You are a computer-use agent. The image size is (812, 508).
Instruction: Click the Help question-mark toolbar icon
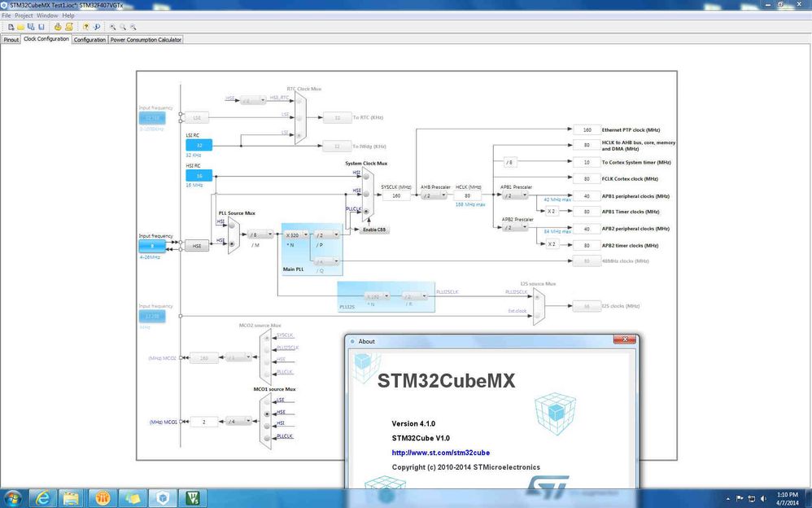pyautogui.click(x=86, y=26)
